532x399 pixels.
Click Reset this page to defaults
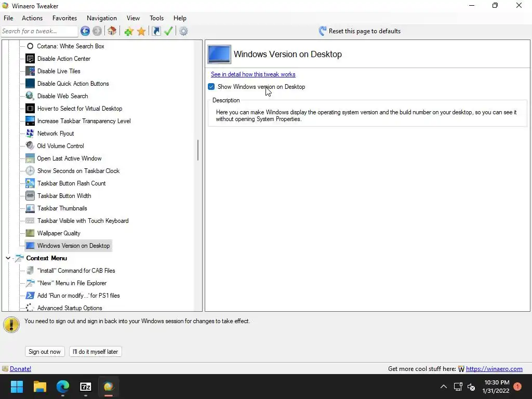click(360, 31)
